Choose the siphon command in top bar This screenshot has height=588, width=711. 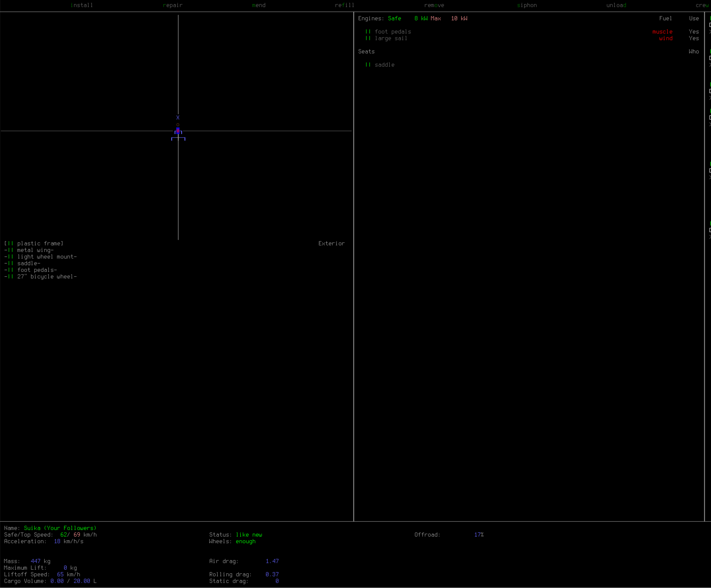526,5
